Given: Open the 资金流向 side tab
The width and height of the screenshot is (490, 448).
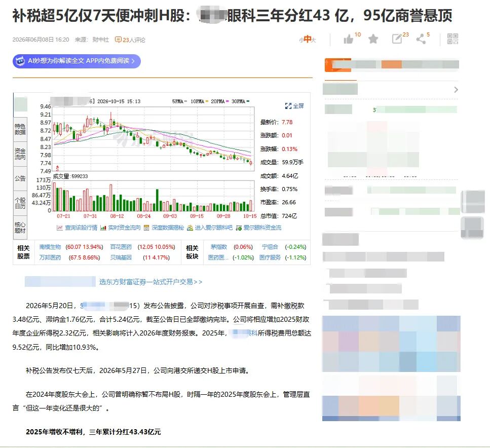Looking at the screenshot, I should pos(20,154).
